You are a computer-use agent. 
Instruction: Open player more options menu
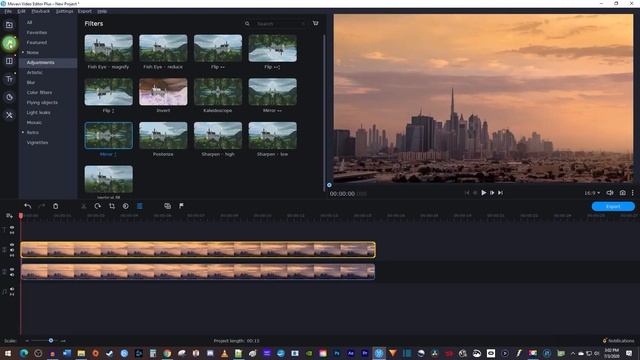tap(633, 193)
